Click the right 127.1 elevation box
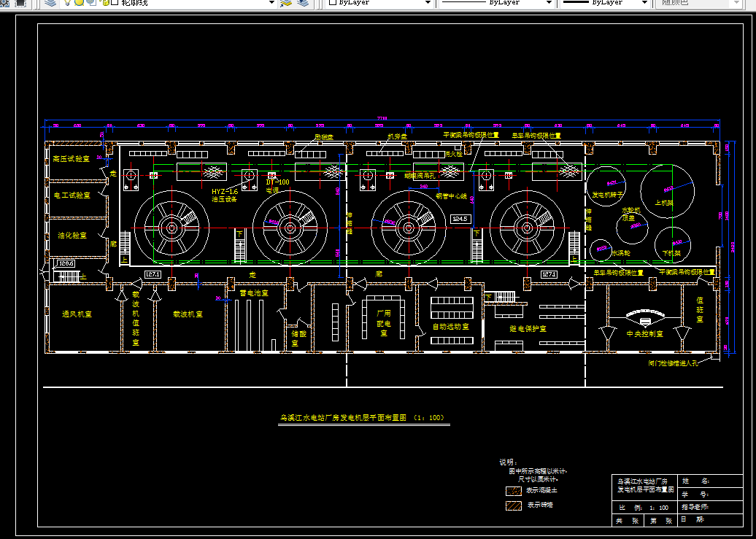This screenshot has width=756, height=539. [549, 274]
